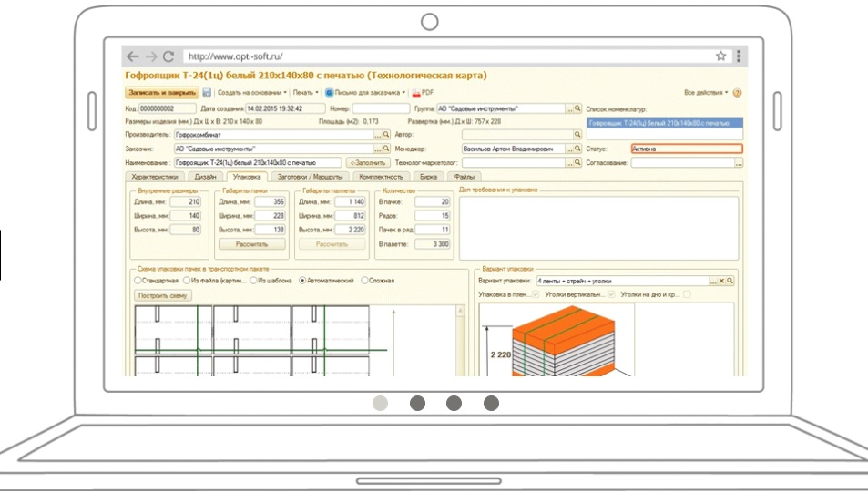Click the magnifier icon beside Менеджер field
The width and height of the screenshot is (868, 493).
pos(577,149)
